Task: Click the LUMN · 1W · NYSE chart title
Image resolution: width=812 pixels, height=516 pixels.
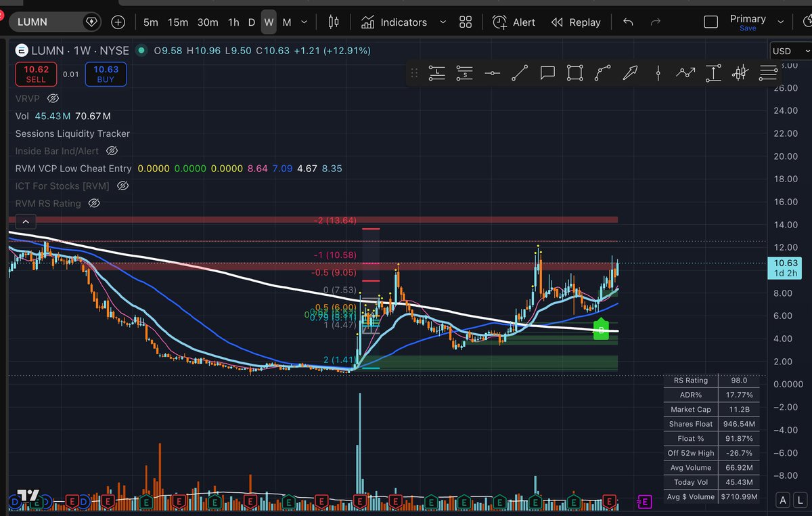Action: pyautogui.click(x=79, y=50)
